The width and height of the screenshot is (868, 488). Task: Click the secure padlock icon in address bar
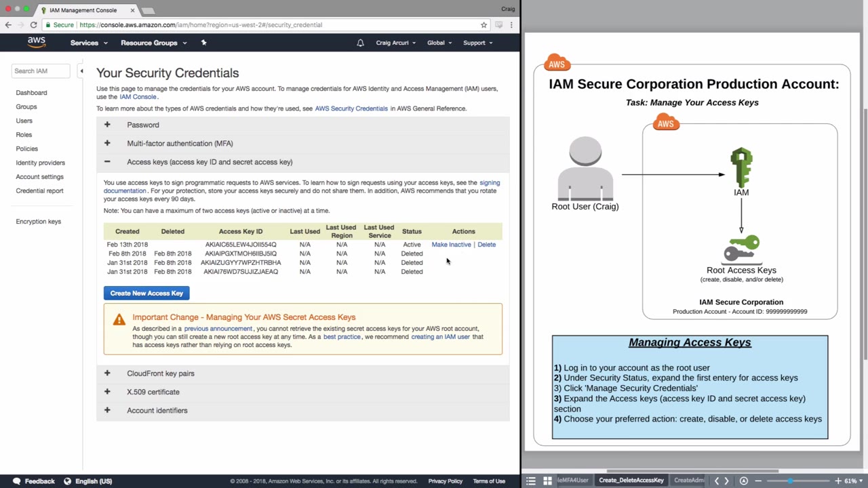tap(47, 25)
